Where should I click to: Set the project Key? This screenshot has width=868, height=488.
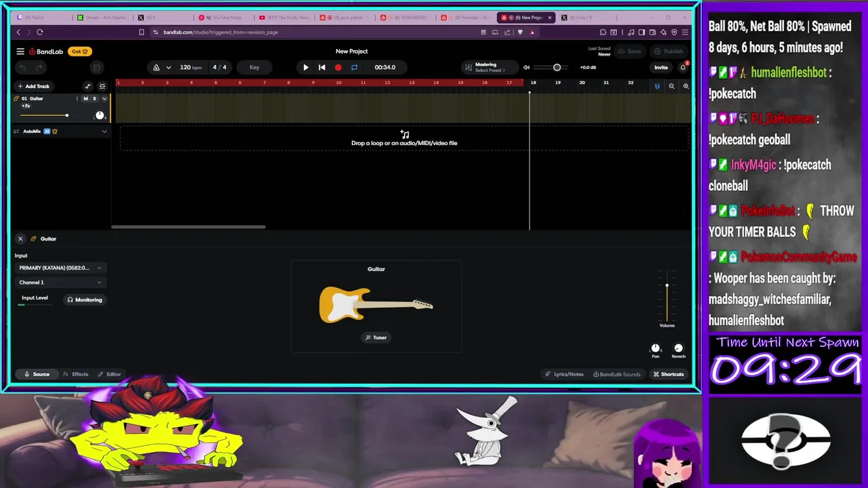[254, 67]
